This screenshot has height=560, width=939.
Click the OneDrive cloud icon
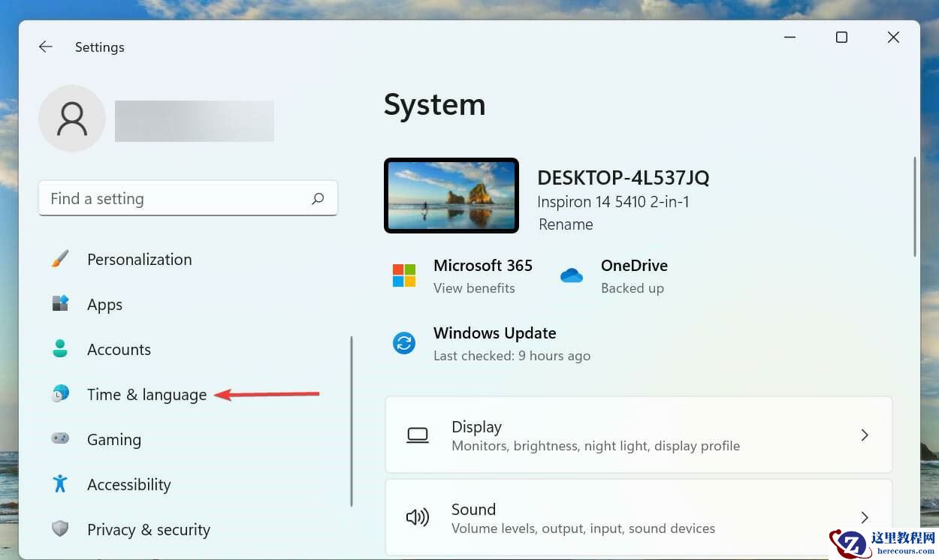click(x=572, y=275)
